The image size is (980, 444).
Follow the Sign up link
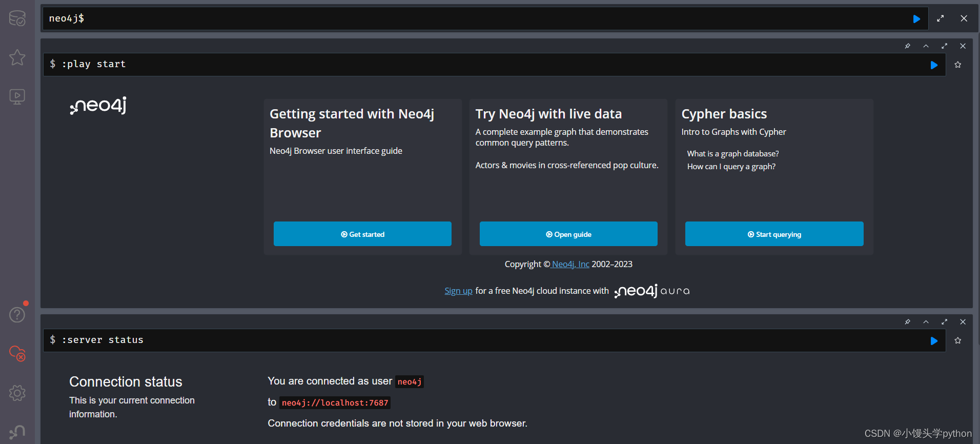tap(458, 291)
